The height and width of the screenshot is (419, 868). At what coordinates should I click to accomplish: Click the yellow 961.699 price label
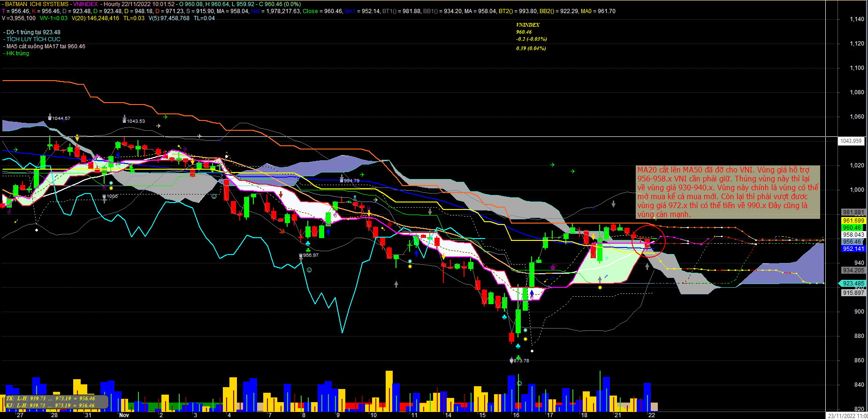853,220
